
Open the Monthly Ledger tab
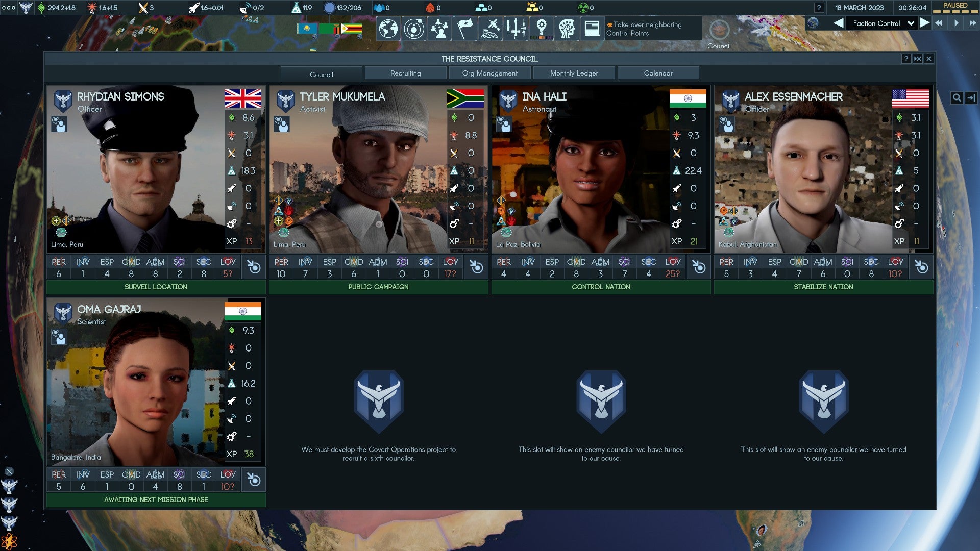[x=573, y=73]
